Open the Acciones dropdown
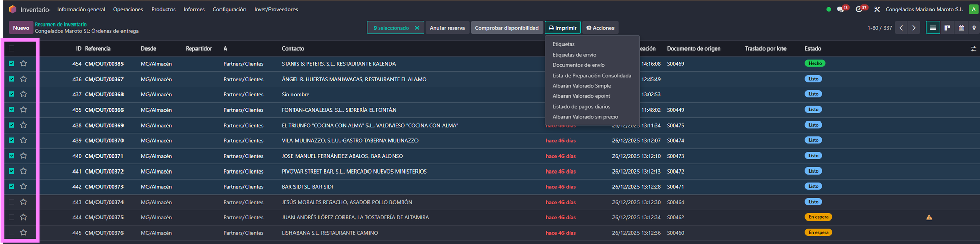Screen dimensions: 980x244 [x=600, y=28]
